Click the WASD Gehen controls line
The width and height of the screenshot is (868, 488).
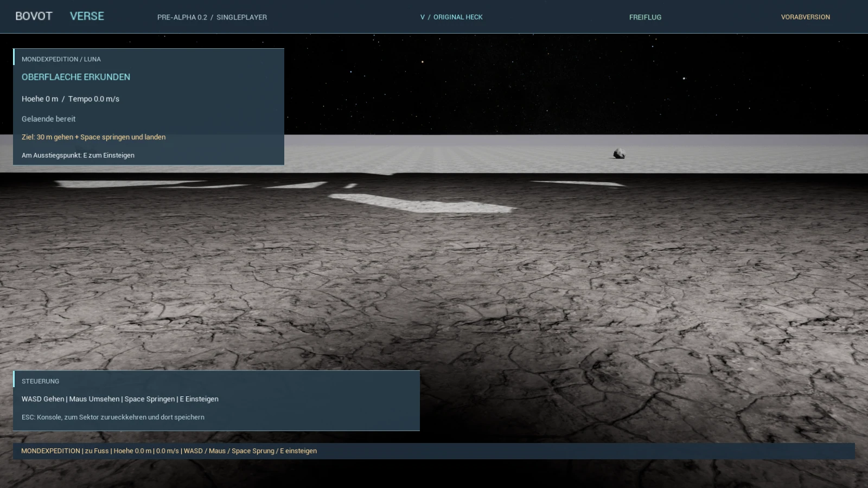pyautogui.click(x=120, y=399)
